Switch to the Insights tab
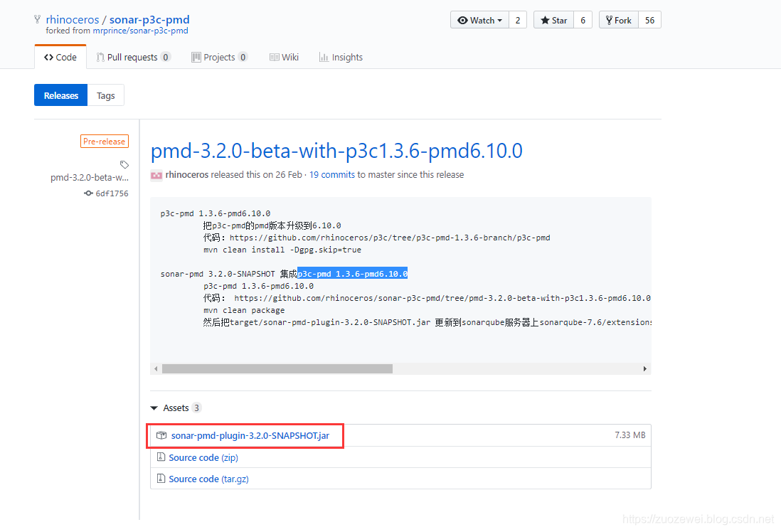This screenshot has height=532, width=781. (x=341, y=58)
